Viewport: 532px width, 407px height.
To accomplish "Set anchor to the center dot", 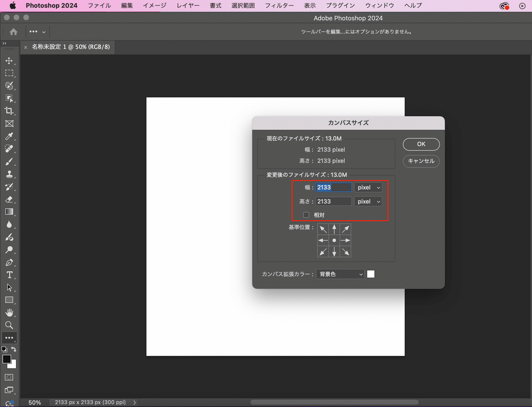I will 334,240.
